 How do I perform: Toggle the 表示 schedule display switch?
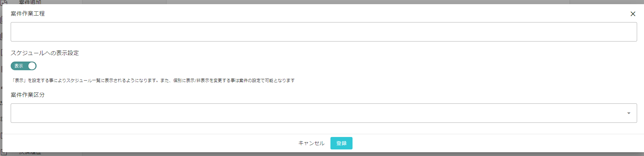click(23, 66)
